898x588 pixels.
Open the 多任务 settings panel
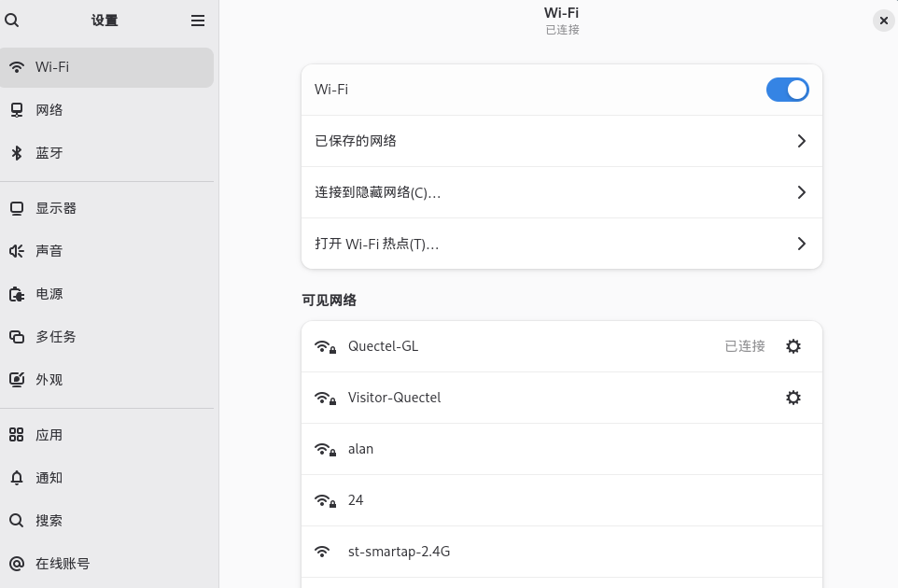[x=56, y=337]
